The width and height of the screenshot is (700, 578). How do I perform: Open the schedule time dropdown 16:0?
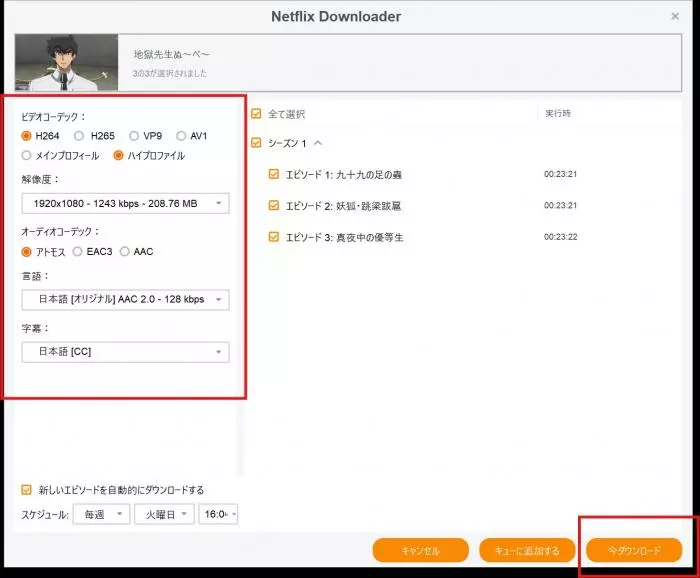[x=218, y=514]
